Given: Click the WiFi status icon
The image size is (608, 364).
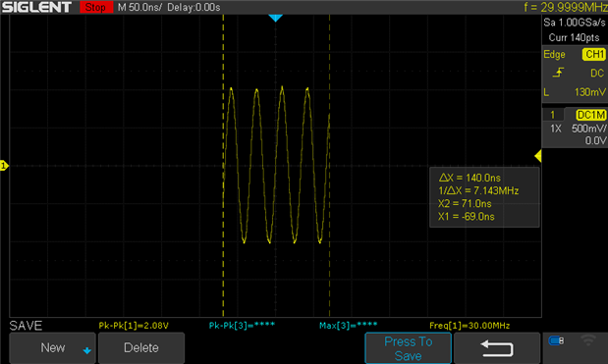Looking at the screenshot, I should coord(588,340).
